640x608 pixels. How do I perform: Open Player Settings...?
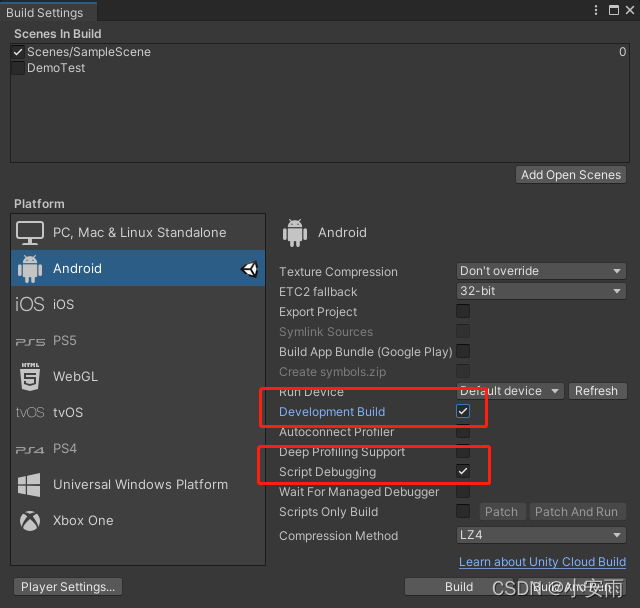click(68, 587)
